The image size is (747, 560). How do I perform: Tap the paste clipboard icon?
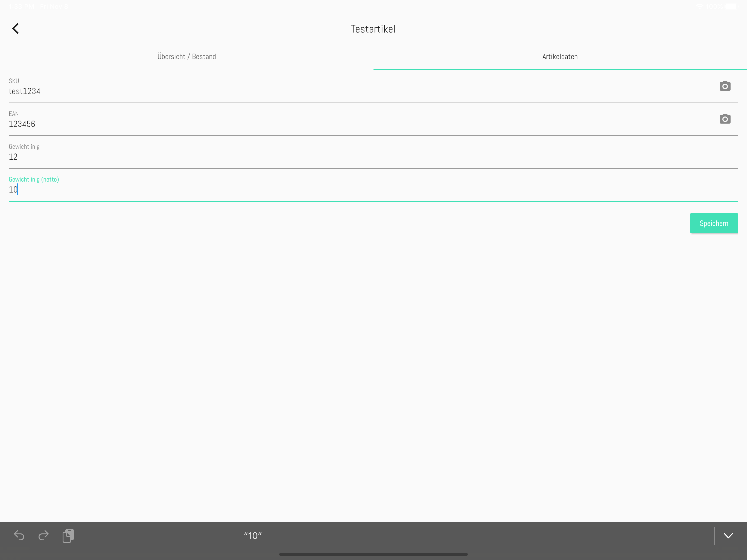pos(68,536)
